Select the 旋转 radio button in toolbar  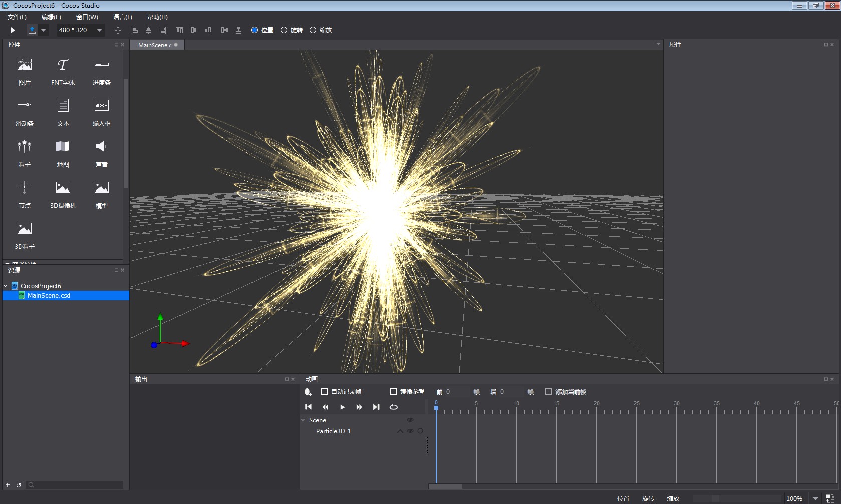[x=284, y=30]
